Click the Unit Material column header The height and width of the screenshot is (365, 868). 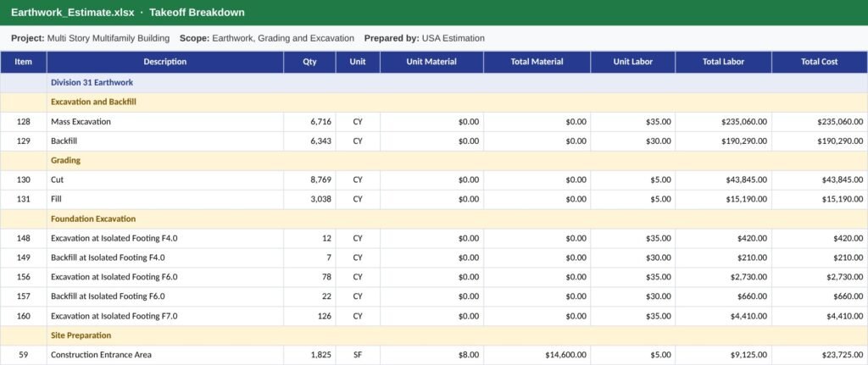click(x=431, y=62)
